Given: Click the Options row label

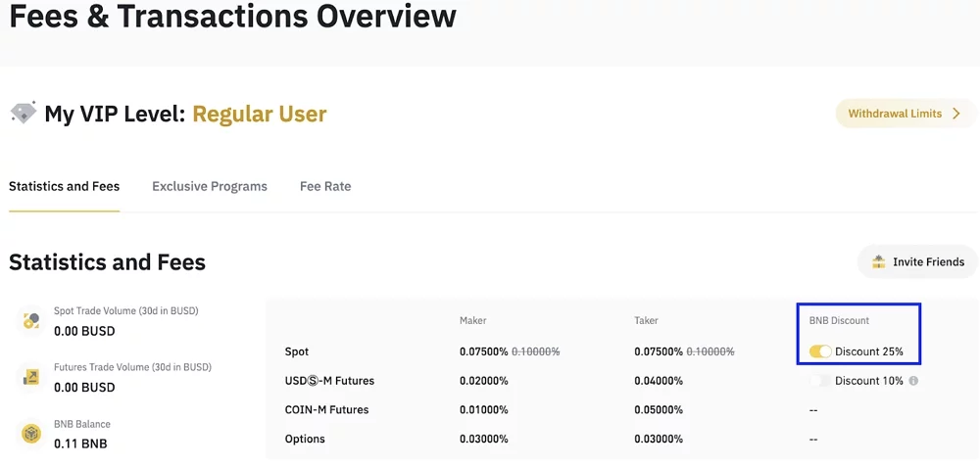Looking at the screenshot, I should [x=305, y=439].
